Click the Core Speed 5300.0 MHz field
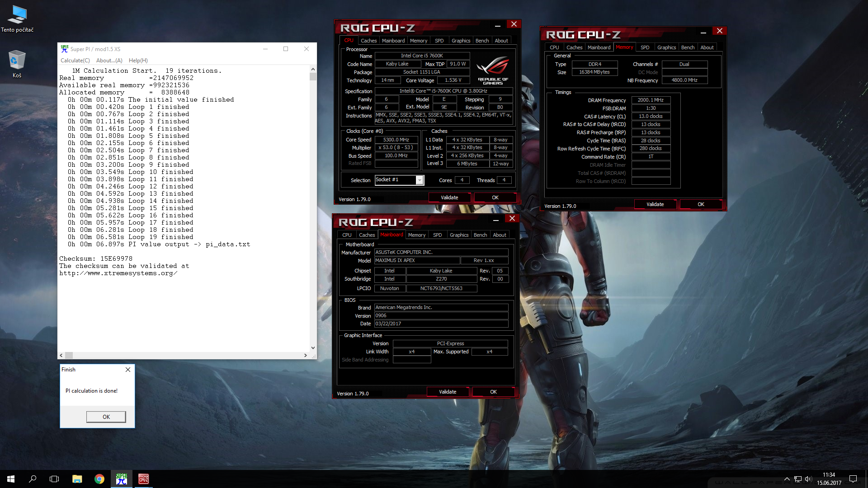This screenshot has width=868, height=488. coord(396,140)
